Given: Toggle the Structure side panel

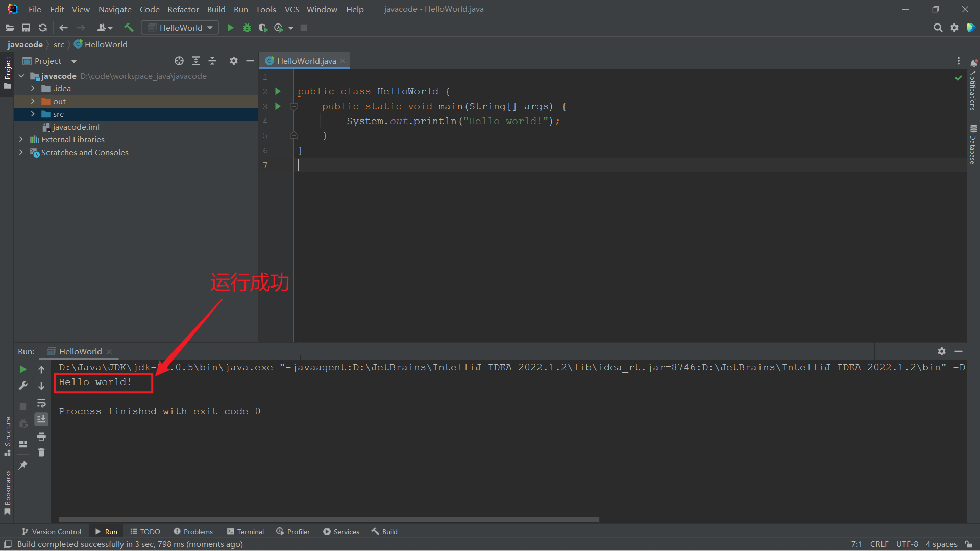Looking at the screenshot, I should pyautogui.click(x=7, y=437).
